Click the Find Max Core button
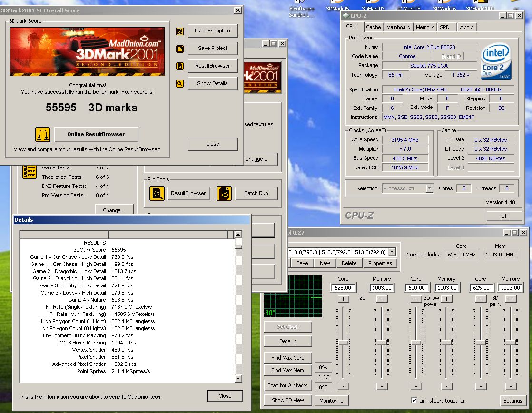This screenshot has height=413, width=532. [288, 358]
